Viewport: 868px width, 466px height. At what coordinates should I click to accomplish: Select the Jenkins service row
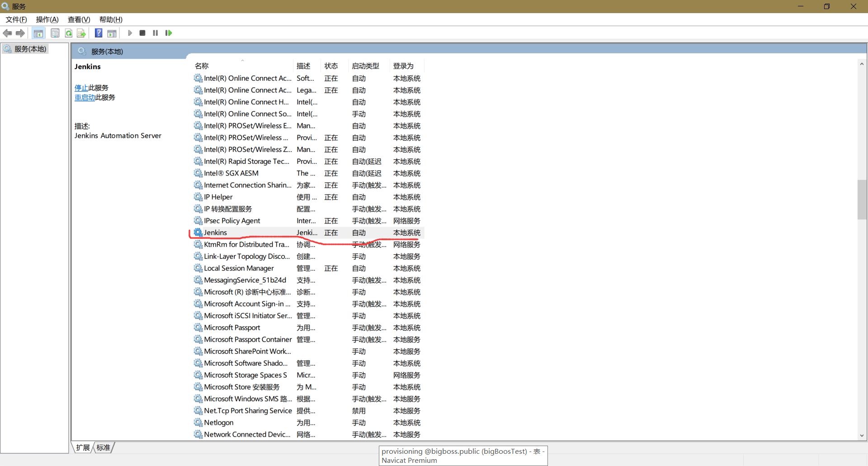coord(309,233)
